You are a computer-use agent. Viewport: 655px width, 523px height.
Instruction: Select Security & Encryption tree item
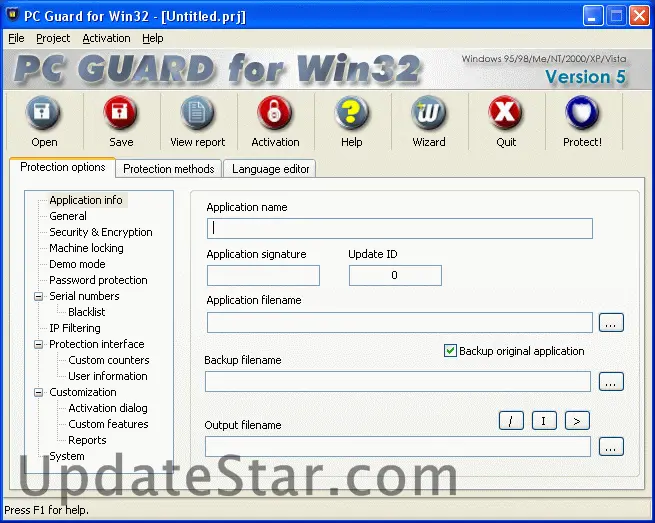coord(101,232)
